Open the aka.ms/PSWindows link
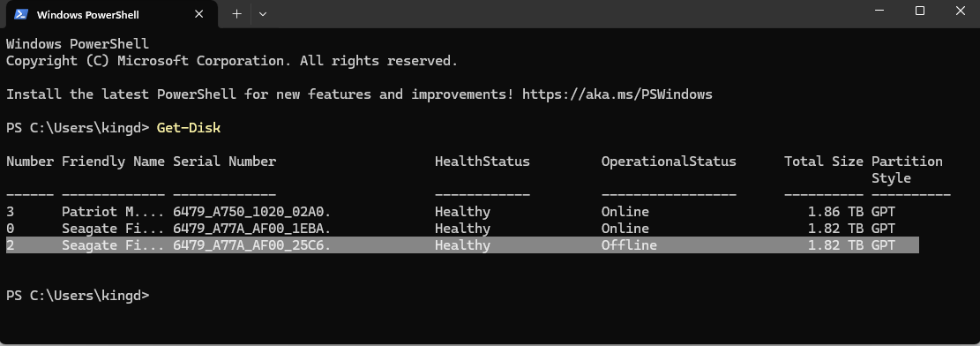The width and height of the screenshot is (980, 346). click(617, 94)
